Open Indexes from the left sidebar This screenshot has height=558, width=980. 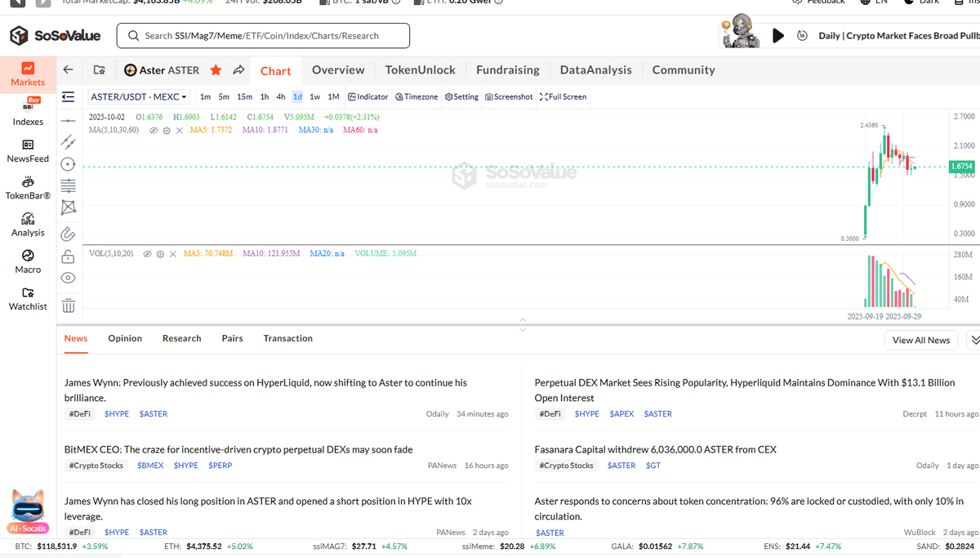tap(28, 113)
